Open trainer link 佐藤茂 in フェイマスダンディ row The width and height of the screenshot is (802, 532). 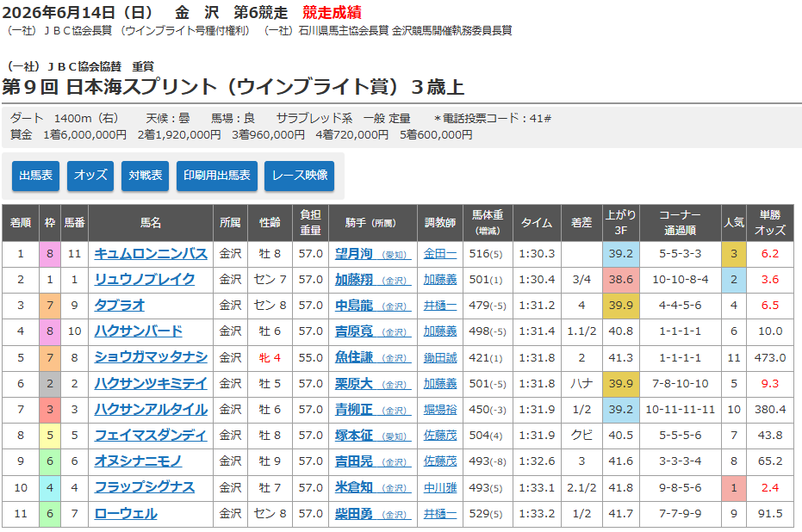(440, 436)
